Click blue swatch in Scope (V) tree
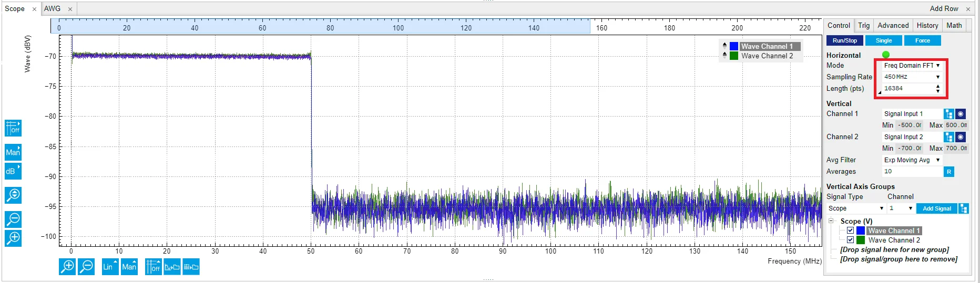 861,230
